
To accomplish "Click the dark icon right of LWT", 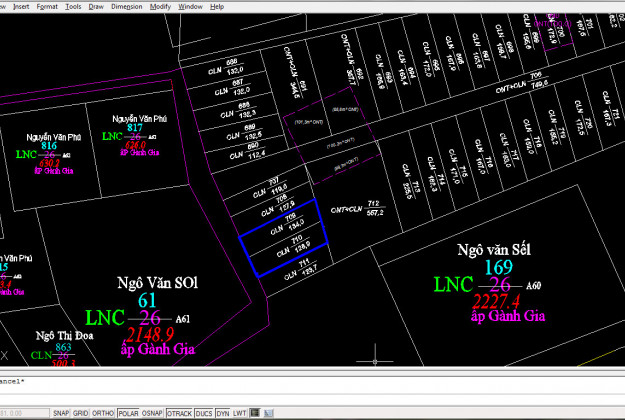I will 254,412.
